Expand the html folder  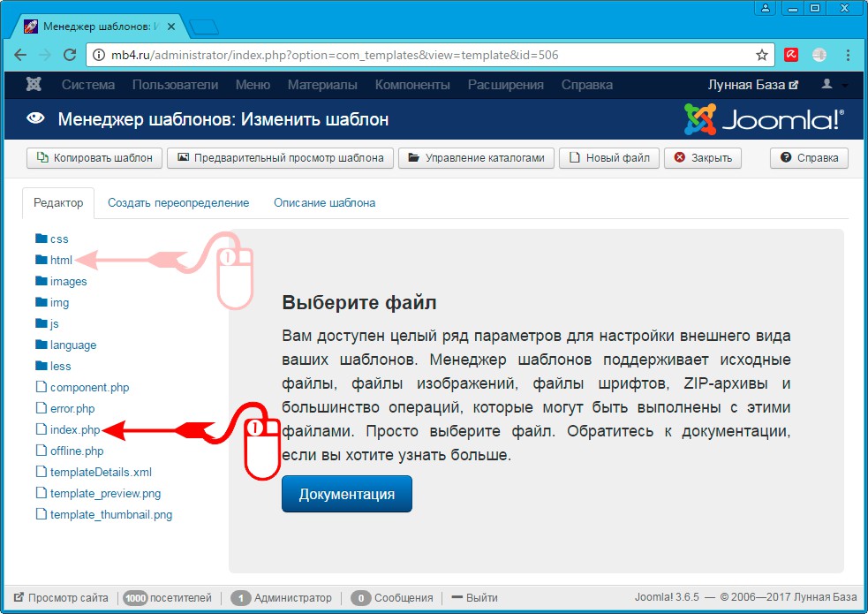click(54, 260)
